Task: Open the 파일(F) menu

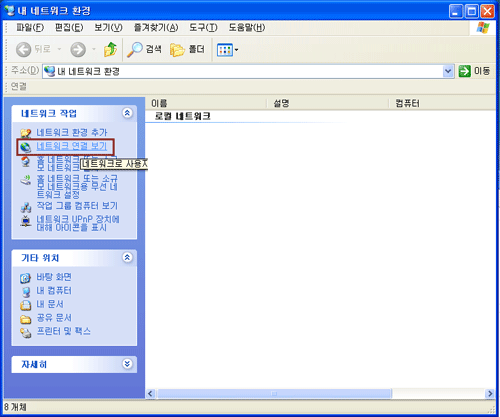Action: coord(30,28)
